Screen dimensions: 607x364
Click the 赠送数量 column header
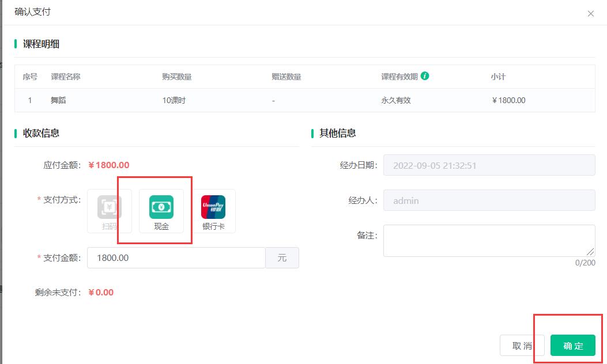tap(286, 77)
